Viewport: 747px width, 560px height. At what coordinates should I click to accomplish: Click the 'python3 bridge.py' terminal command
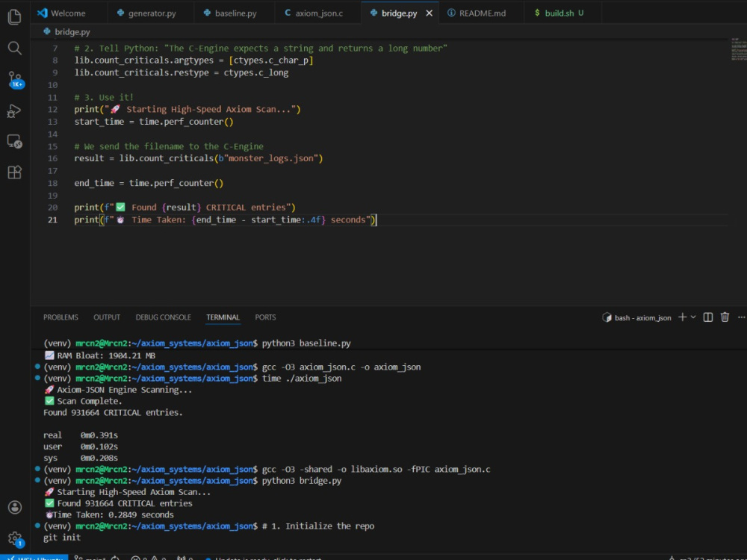pos(302,481)
